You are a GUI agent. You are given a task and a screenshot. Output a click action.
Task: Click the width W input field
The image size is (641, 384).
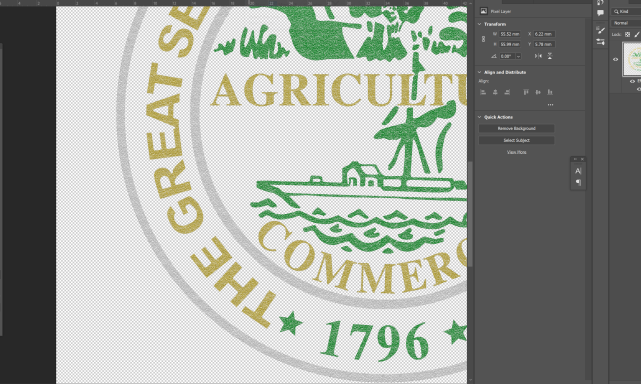pos(509,34)
